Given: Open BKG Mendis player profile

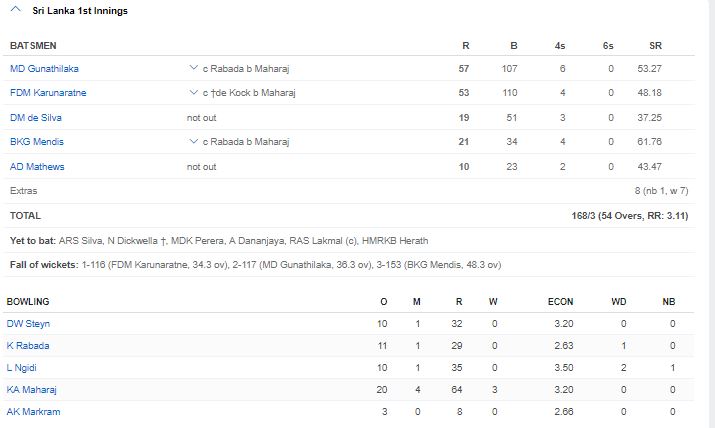Looking at the screenshot, I should [x=36, y=142].
